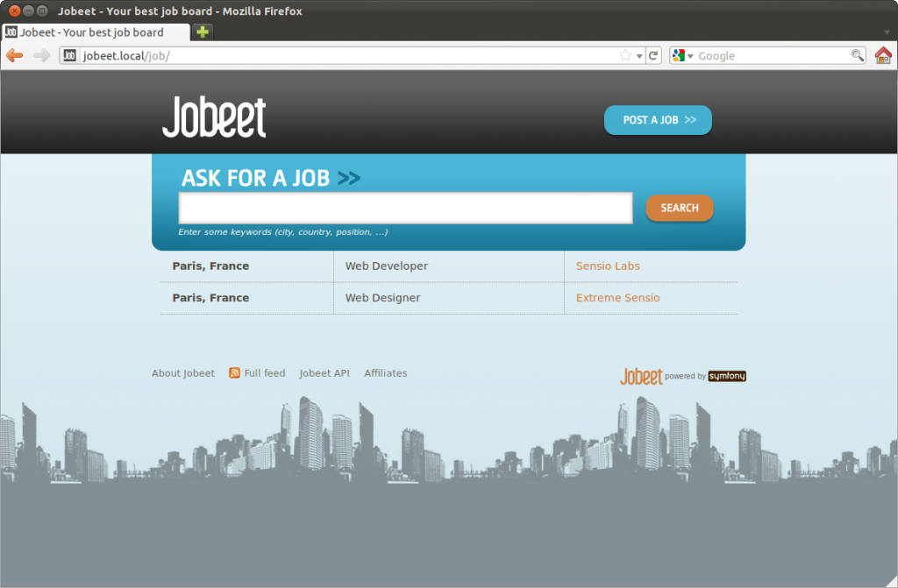Open the Extreme Sensio company link
The height and width of the screenshot is (588, 898).
tap(617, 298)
